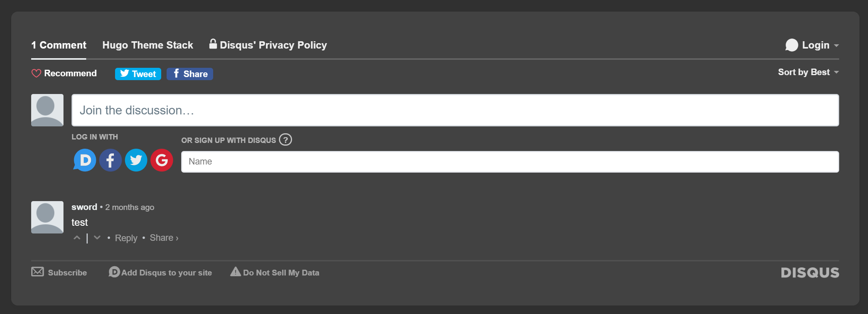Click the Do Not Sell My Data warning icon
868x314 pixels.
point(235,272)
